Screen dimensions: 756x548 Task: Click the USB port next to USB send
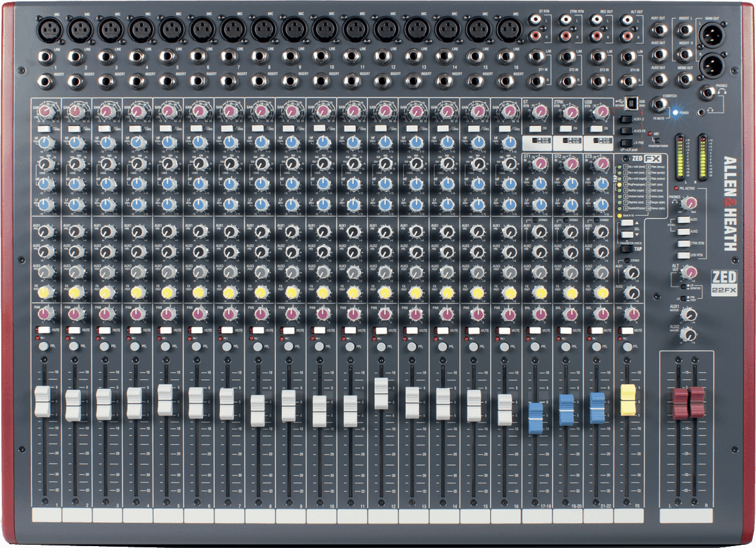tap(631, 103)
